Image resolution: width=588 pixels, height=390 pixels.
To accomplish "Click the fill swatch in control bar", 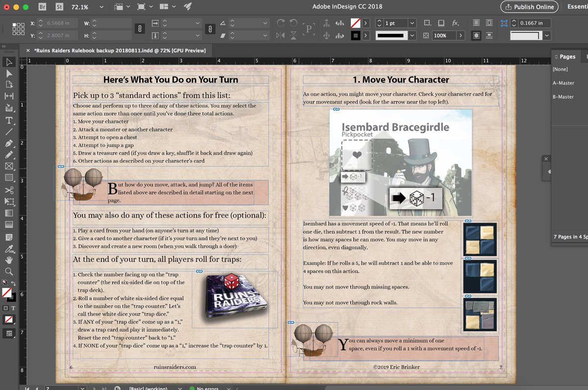I will pos(355,23).
